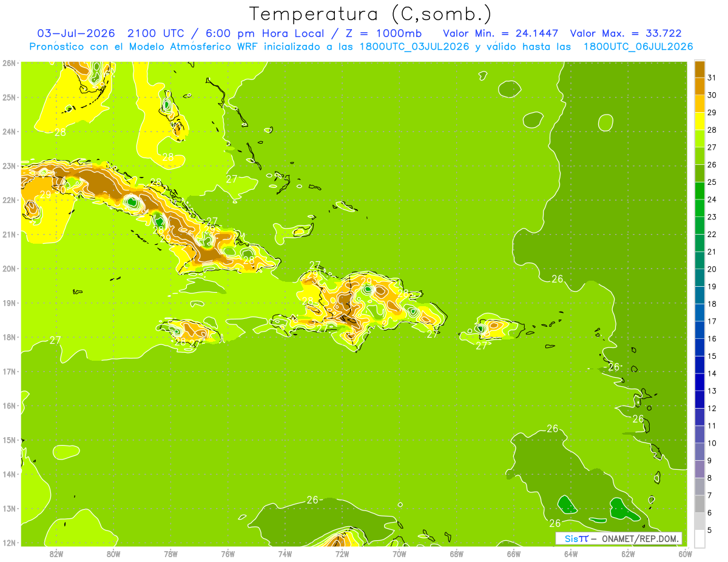The height and width of the screenshot is (562, 728).
Task: Click the color bar value "10"
Action: click(x=712, y=443)
